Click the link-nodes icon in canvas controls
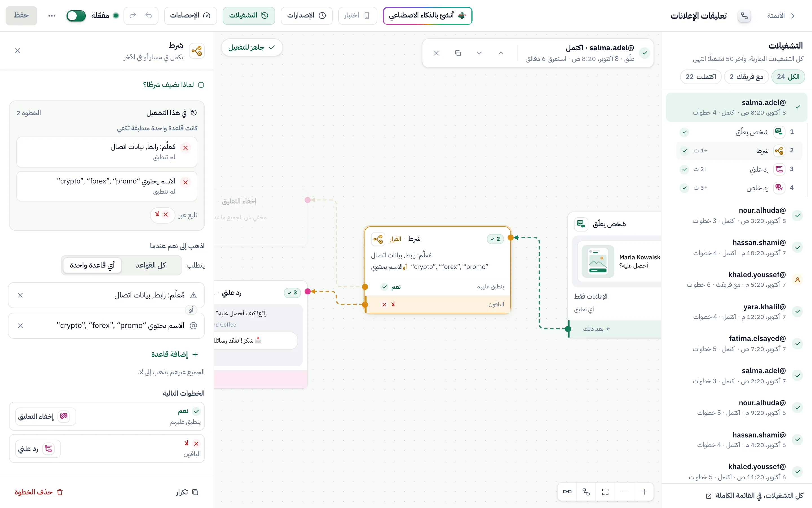 (567, 492)
